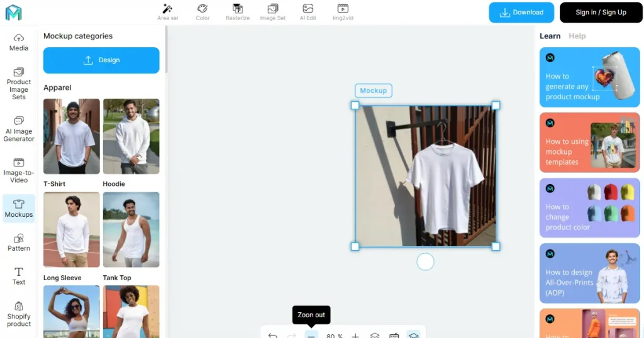Open 'How to generate any product mockup' card
The height and width of the screenshot is (338, 644).
(590, 77)
